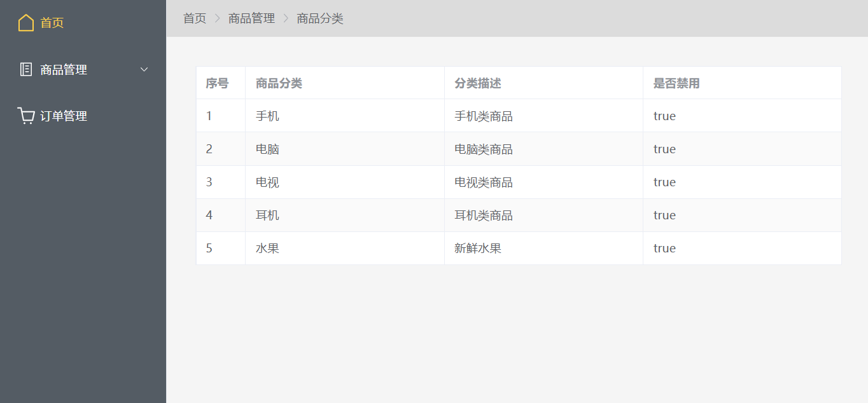
Task: Click row number 5 cell
Action: tap(221, 248)
